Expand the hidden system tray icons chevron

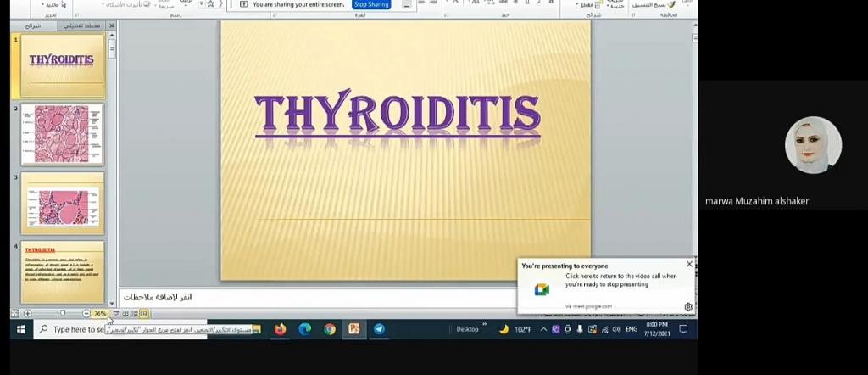pyautogui.click(x=542, y=329)
